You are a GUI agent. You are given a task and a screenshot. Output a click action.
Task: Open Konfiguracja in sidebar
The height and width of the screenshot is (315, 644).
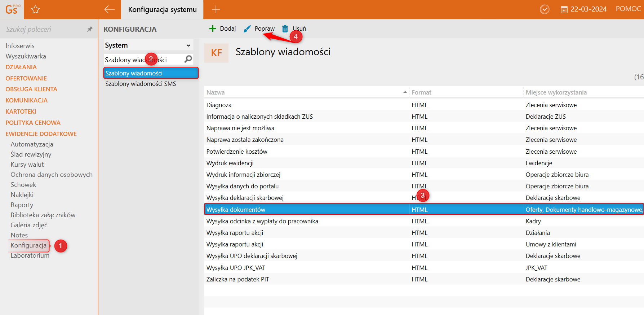coord(29,245)
